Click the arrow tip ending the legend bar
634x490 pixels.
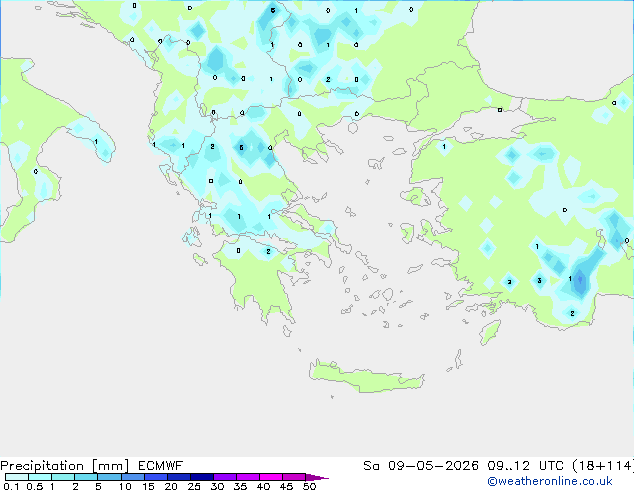point(317,477)
